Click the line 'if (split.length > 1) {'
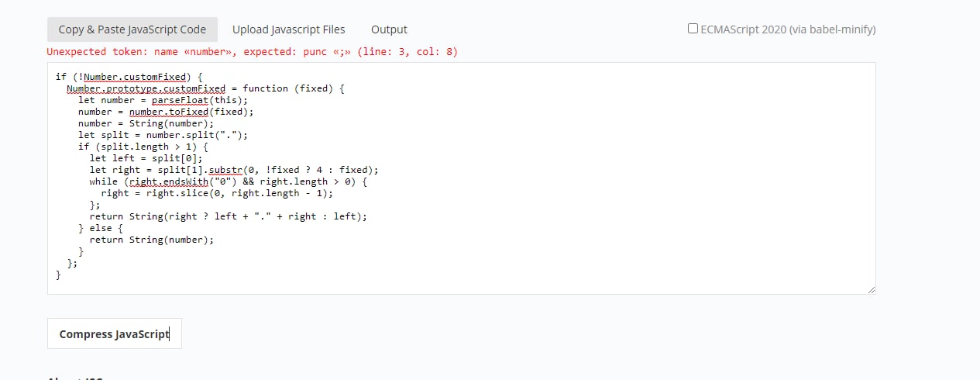The height and width of the screenshot is (380, 980). point(143,147)
